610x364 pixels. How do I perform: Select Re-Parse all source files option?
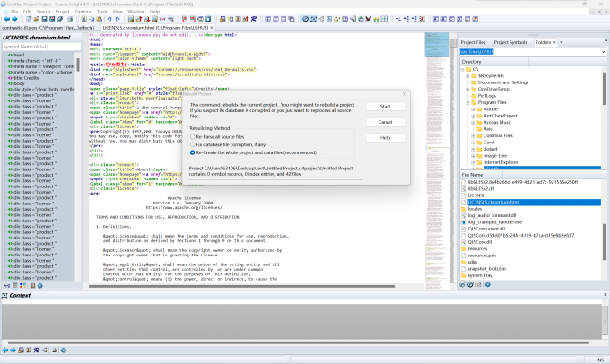tap(193, 137)
